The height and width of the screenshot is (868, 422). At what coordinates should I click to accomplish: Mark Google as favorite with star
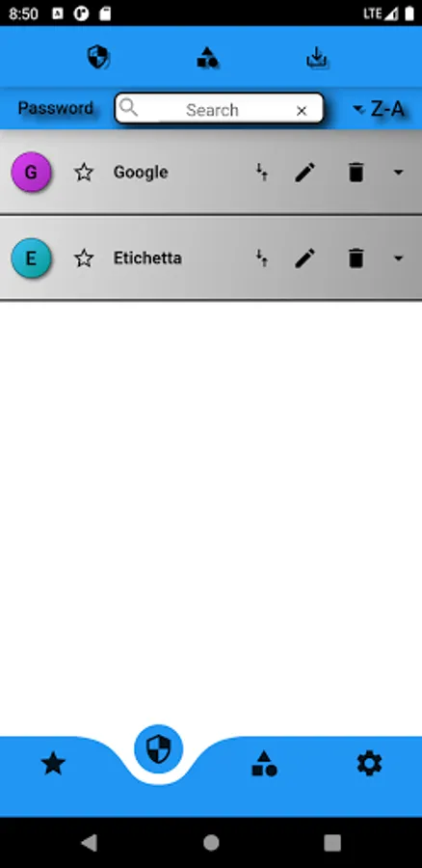84,173
